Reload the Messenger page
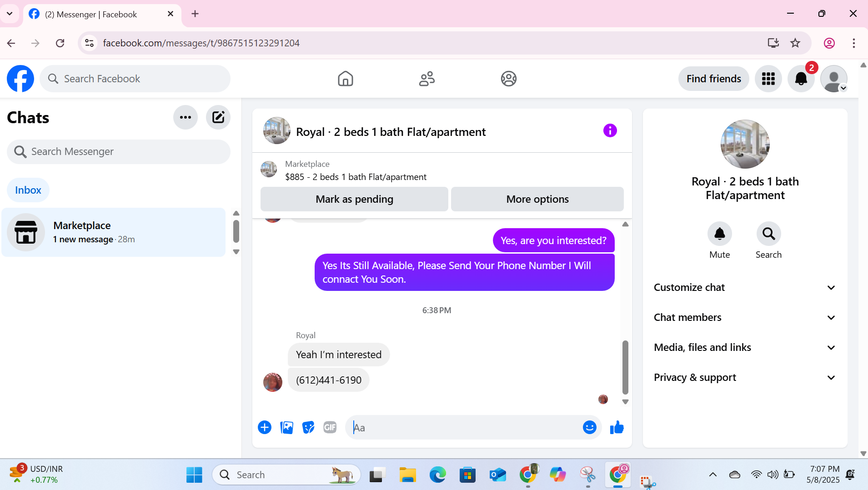This screenshot has height=490, width=868. (x=60, y=43)
